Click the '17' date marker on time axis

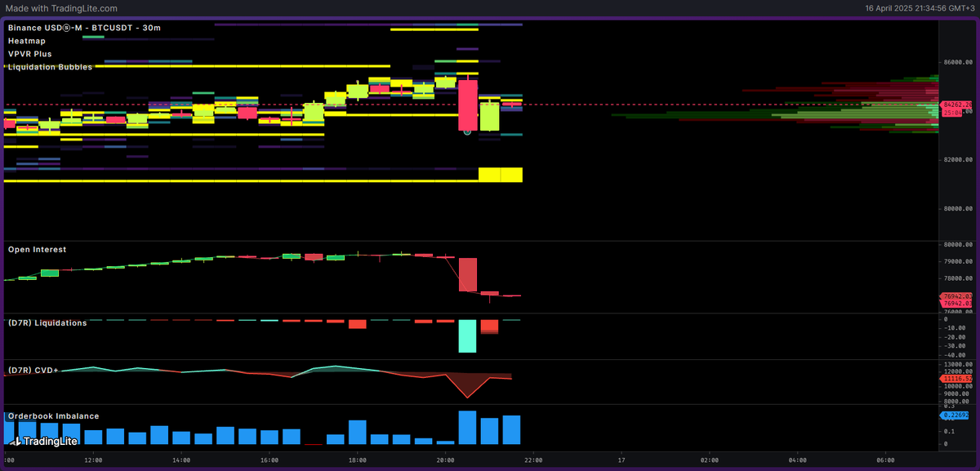point(621,460)
